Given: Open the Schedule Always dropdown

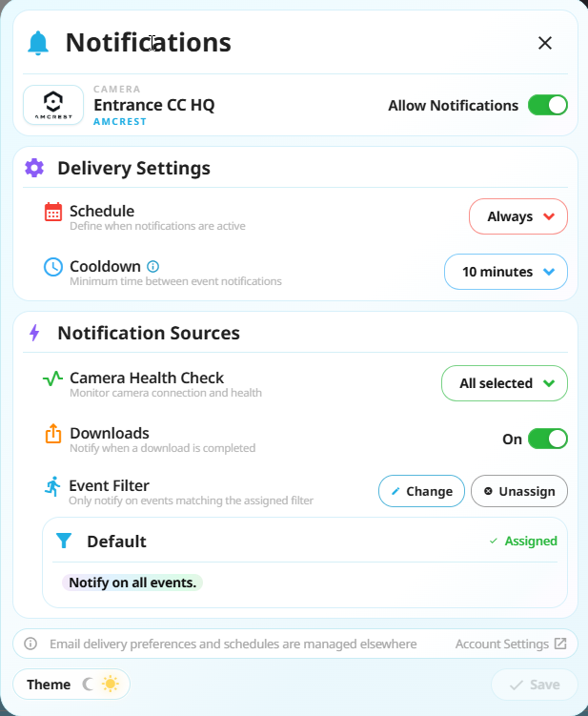Looking at the screenshot, I should click(x=518, y=216).
